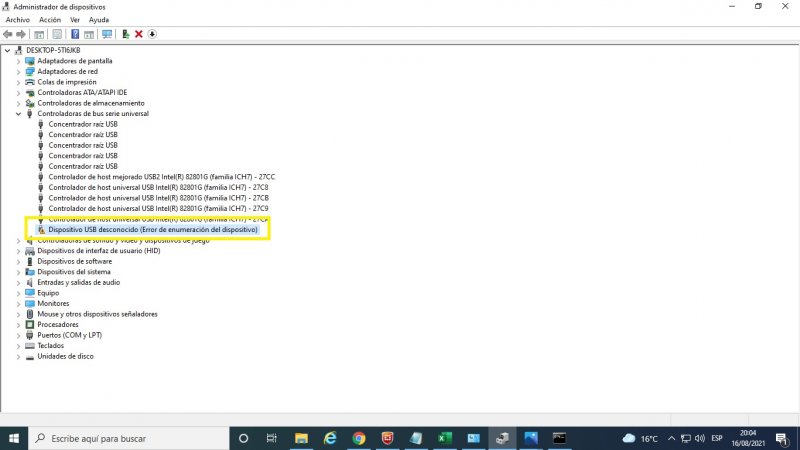
Task: Select the first Concentrador raíz USB
Action: click(x=83, y=124)
